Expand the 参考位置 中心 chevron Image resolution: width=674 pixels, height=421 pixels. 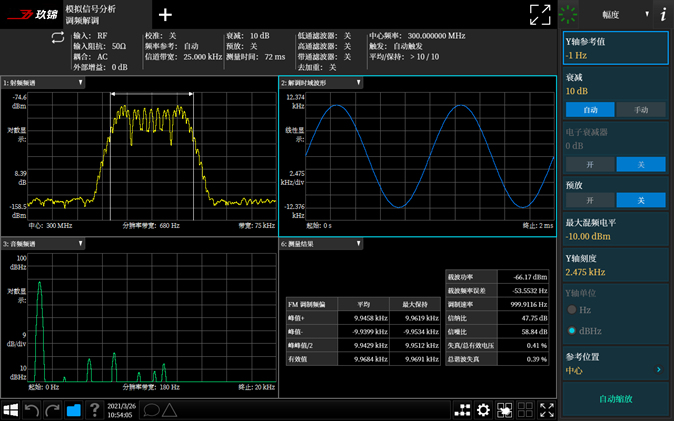(x=659, y=369)
